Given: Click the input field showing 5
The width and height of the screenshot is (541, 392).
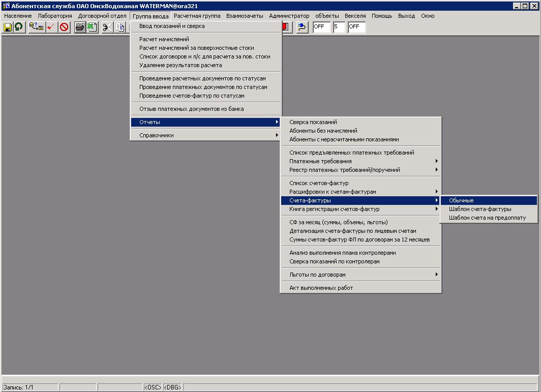Looking at the screenshot, I should pos(339,27).
